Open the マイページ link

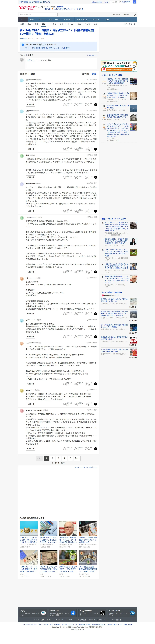(116, 14)
